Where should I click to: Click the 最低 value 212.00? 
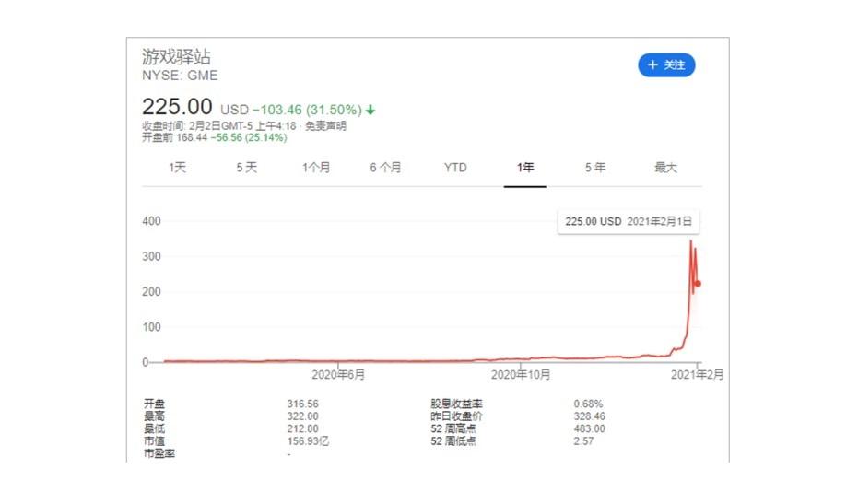point(302,429)
